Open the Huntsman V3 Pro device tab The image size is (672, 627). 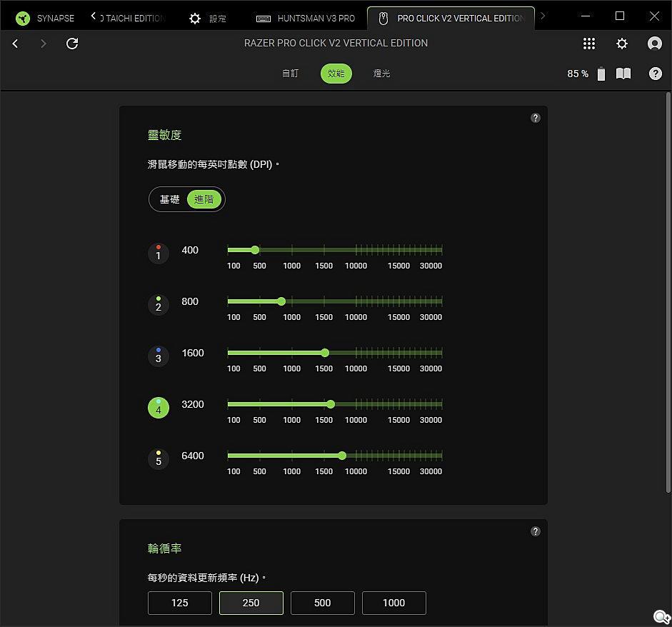(306, 18)
